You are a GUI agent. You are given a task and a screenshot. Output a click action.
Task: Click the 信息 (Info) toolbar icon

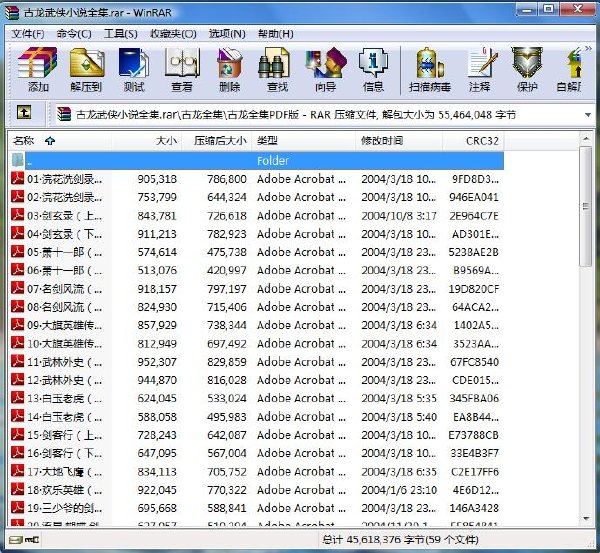coord(373,69)
